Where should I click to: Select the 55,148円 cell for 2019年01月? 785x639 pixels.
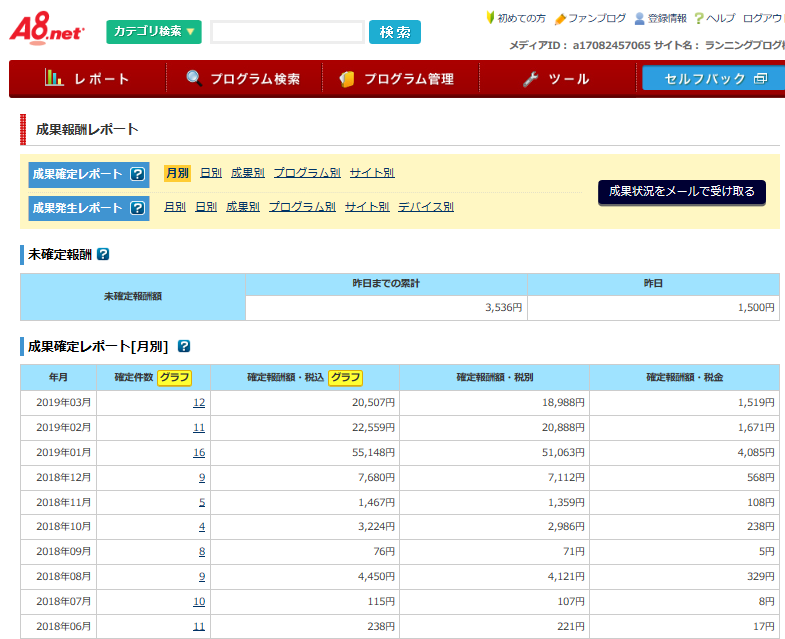click(x=305, y=453)
